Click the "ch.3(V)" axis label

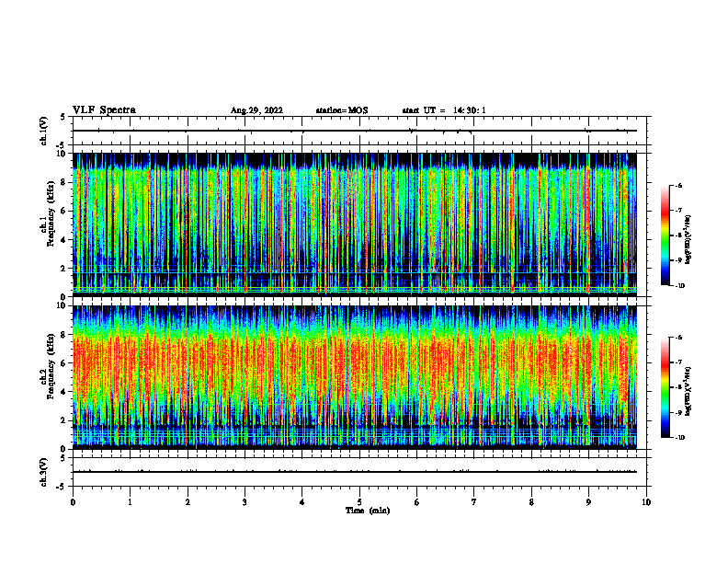coord(43,473)
